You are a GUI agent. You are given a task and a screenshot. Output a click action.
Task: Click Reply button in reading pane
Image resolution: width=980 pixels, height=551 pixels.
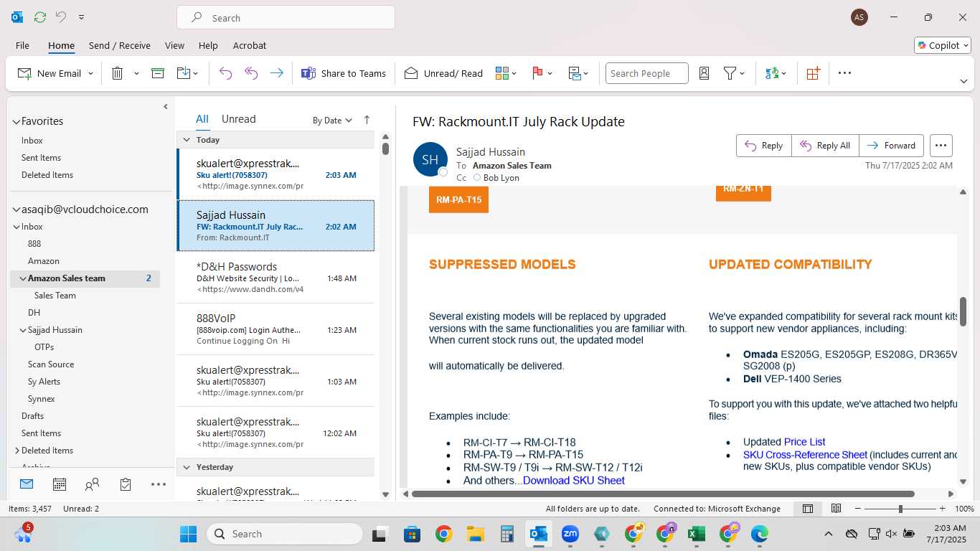764,145
